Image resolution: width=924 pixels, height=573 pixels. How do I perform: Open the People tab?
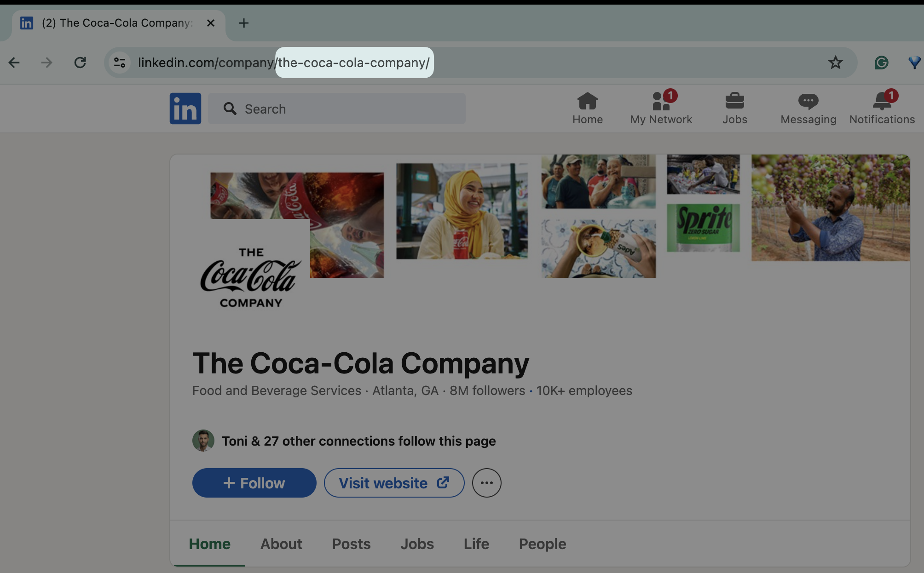point(543,544)
